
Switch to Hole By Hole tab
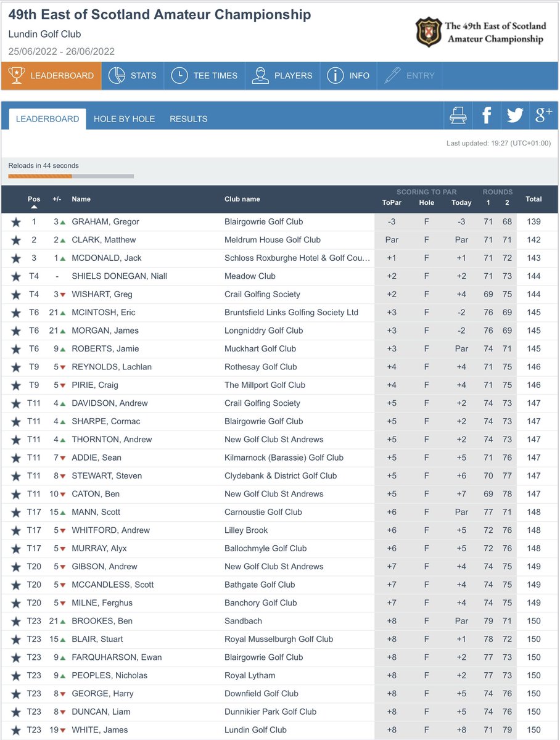point(125,119)
